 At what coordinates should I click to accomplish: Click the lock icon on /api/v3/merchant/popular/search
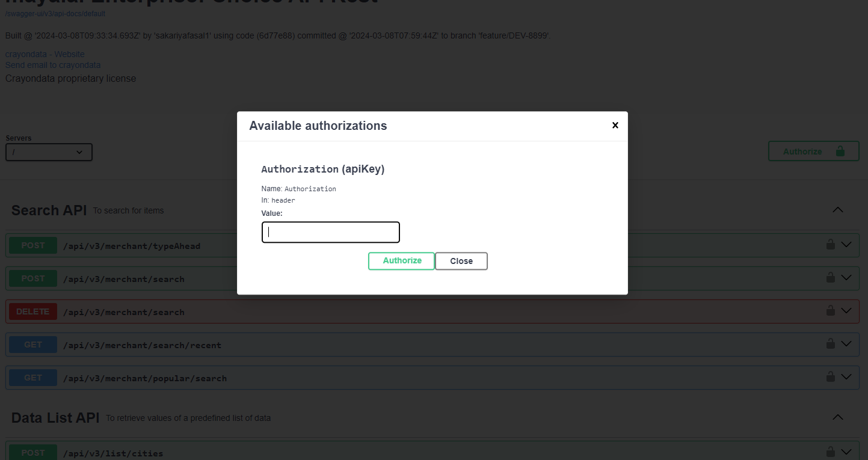831,377
